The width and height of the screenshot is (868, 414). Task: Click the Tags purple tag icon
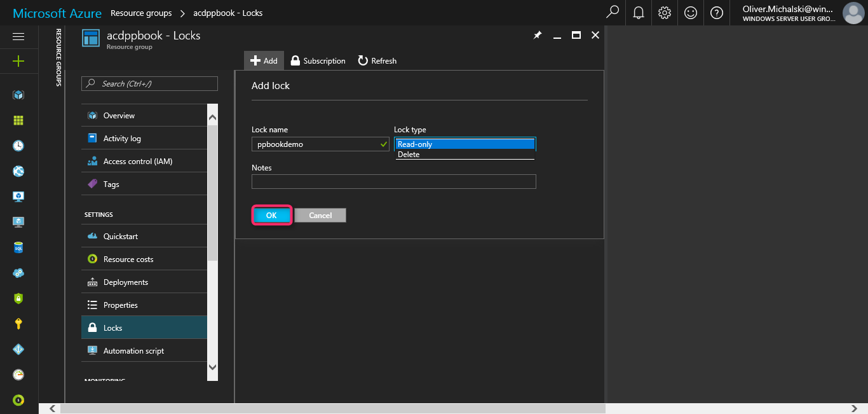(92, 184)
